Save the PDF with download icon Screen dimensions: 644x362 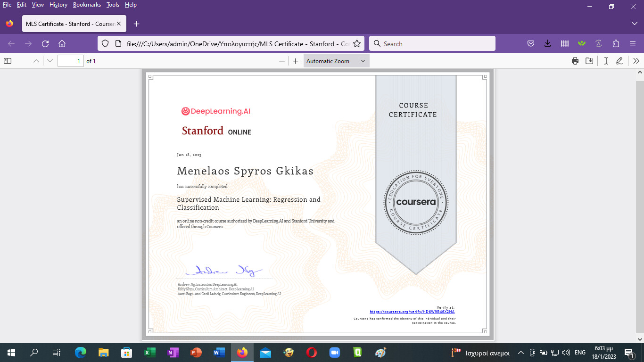[x=589, y=61]
